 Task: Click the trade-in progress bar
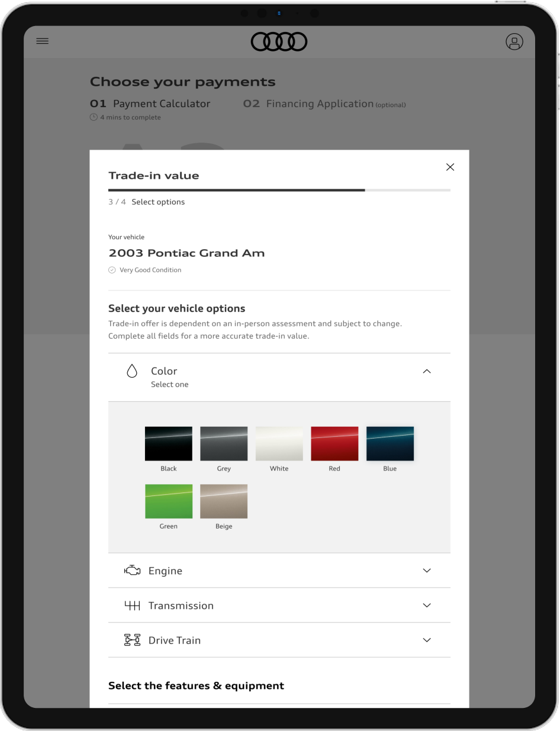point(279,190)
